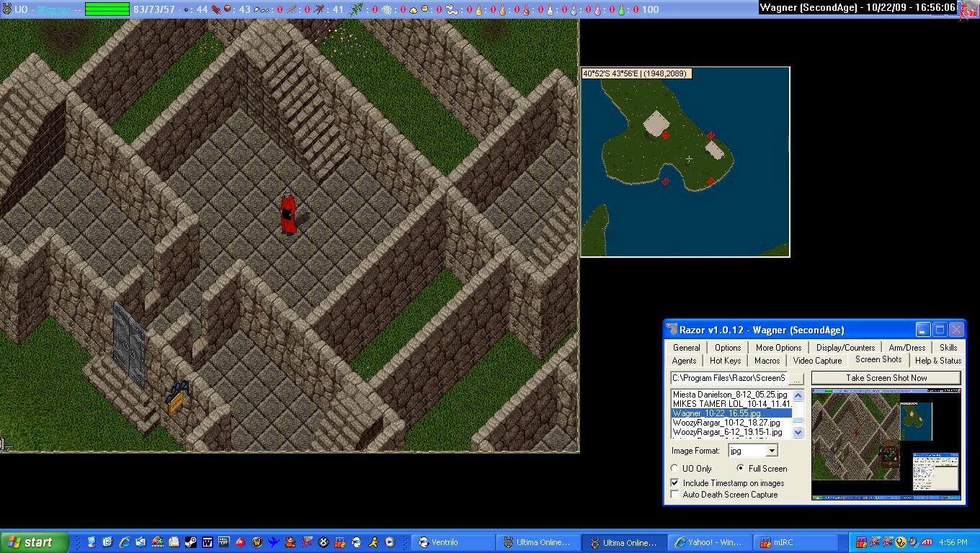Open the Hot Keys tab
The image size is (980, 553).
[x=725, y=361]
